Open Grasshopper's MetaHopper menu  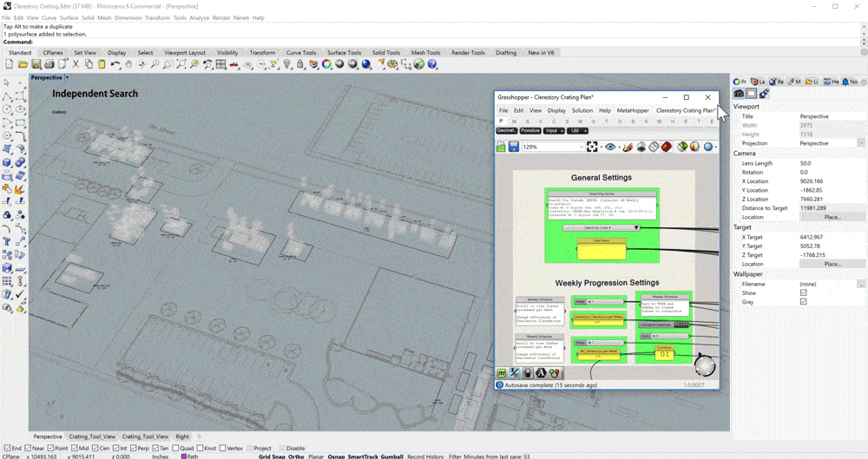[x=633, y=110]
